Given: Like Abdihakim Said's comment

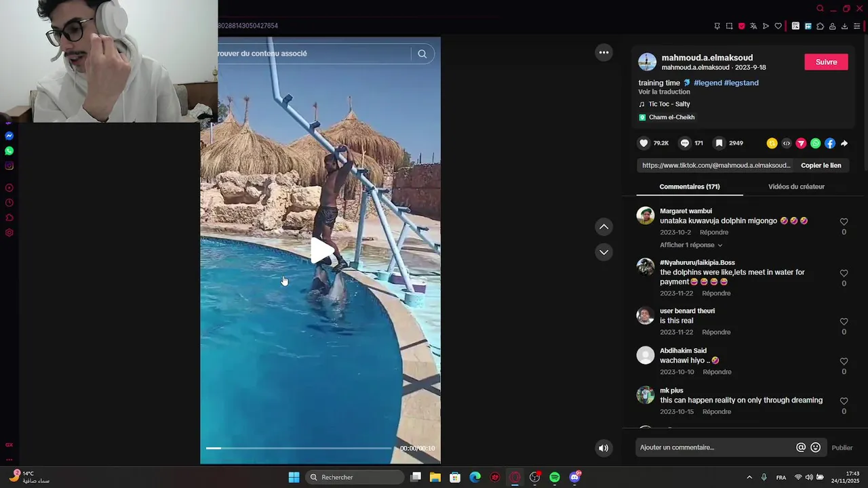Looking at the screenshot, I should pyautogui.click(x=844, y=361).
